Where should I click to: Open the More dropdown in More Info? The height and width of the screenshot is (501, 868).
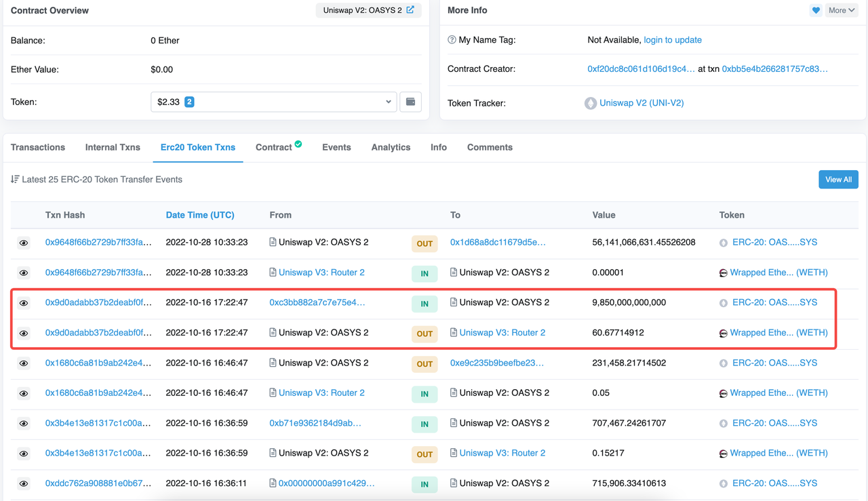tap(842, 10)
